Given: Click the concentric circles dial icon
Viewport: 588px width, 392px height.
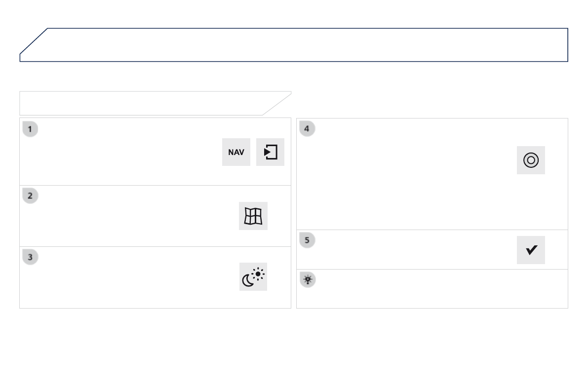Looking at the screenshot, I should pyautogui.click(x=531, y=160).
